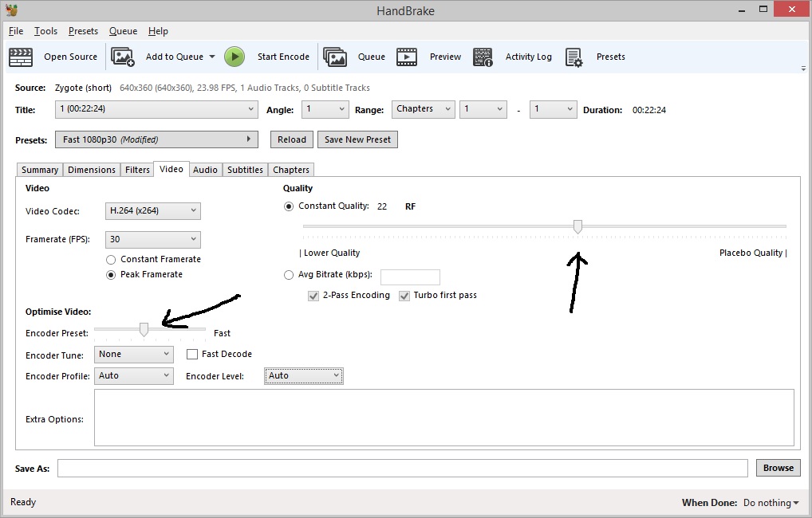812x518 pixels.
Task: Open the Help menu
Action: (x=158, y=31)
